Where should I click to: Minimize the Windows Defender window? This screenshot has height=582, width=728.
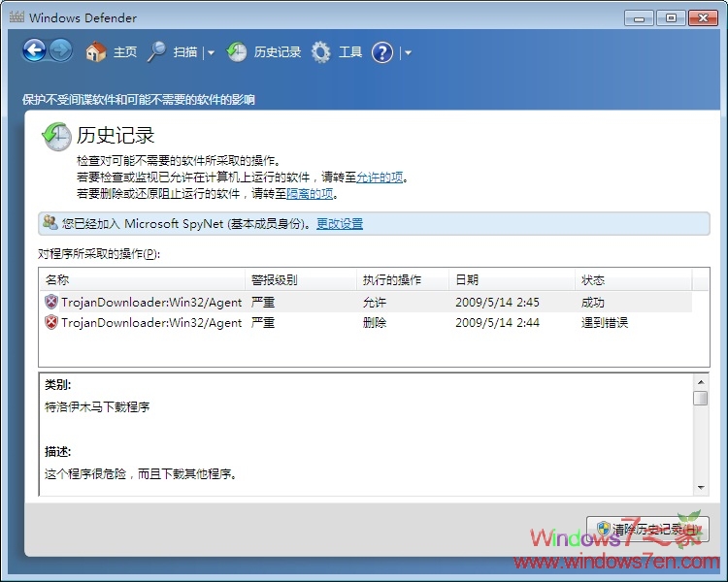639,18
